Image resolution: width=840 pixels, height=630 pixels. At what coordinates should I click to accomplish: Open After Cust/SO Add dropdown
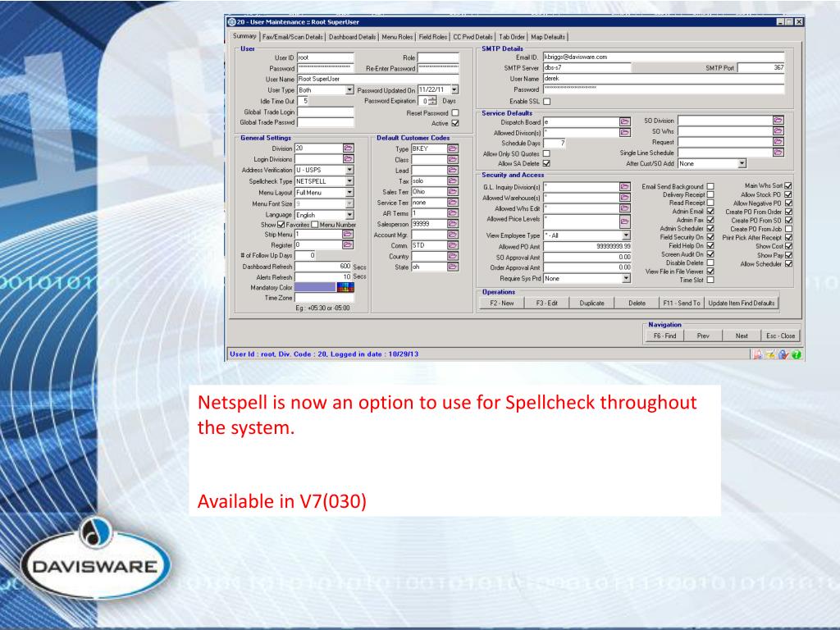tap(742, 163)
